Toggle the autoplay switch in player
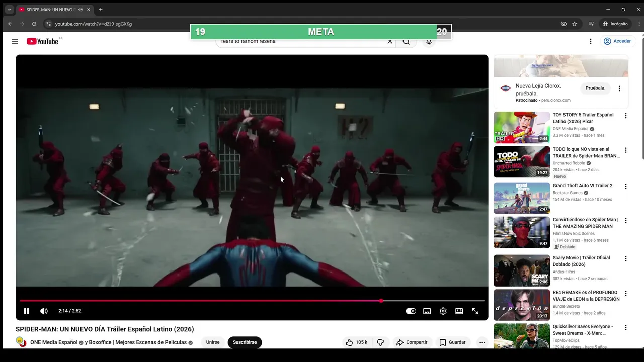The height and width of the screenshot is (362, 644). (x=411, y=311)
